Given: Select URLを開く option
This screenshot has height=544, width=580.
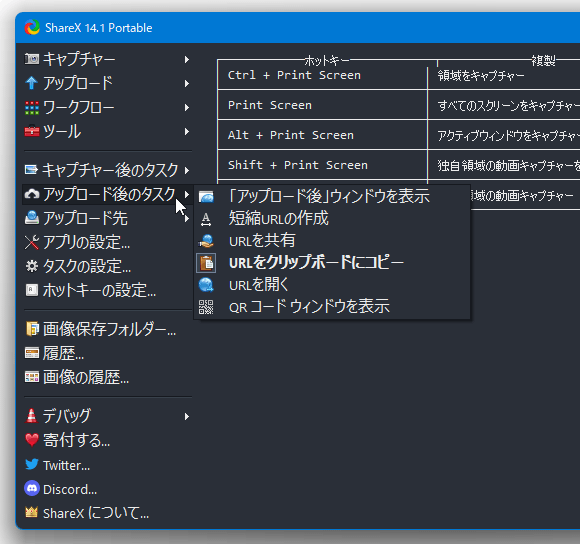Looking at the screenshot, I should click(x=332, y=285).
